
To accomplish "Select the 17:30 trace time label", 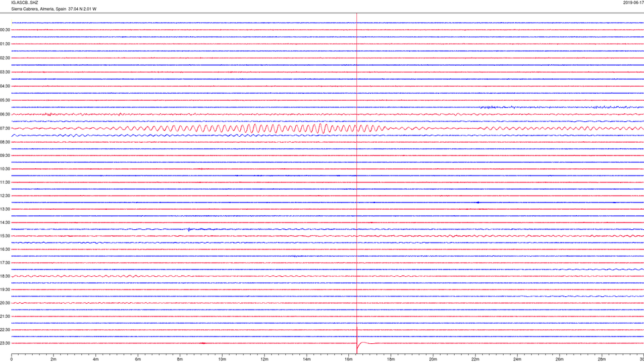I will [5, 263].
